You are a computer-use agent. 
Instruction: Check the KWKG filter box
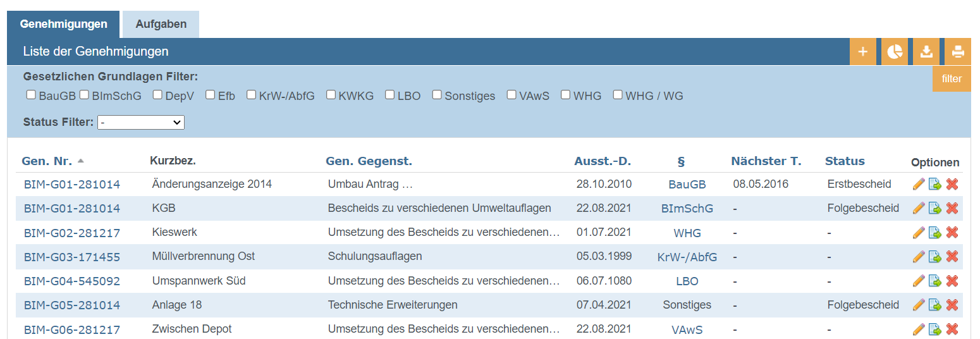point(331,95)
